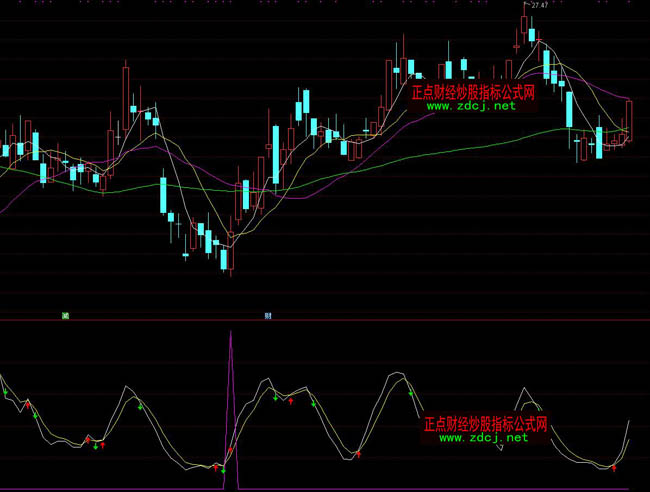Image resolution: width=650 pixels, height=492 pixels.
Task: Click lower 正点财经炒股指标公式网 red watermark text
Action: 486,424
